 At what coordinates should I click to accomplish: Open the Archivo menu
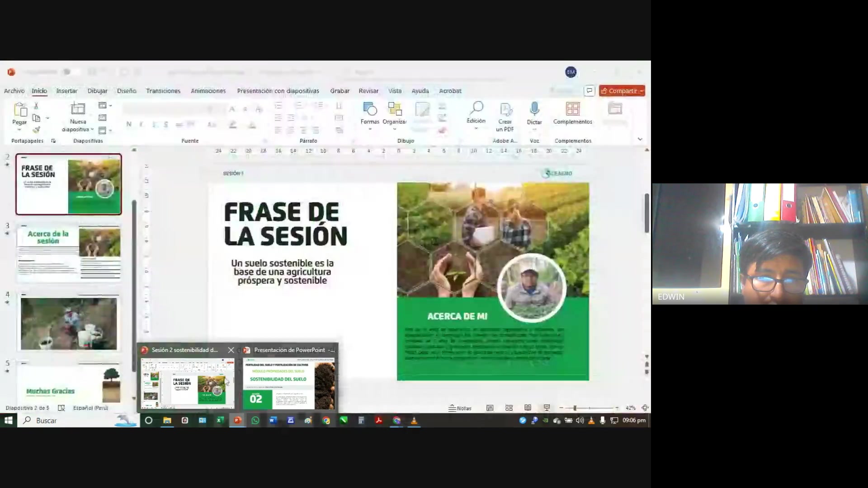coord(14,91)
